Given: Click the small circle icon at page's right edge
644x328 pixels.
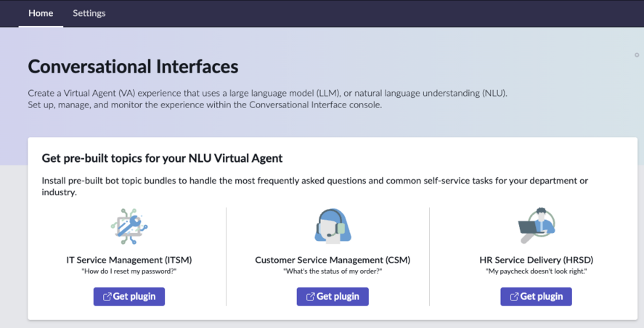Looking at the screenshot, I should click(637, 55).
